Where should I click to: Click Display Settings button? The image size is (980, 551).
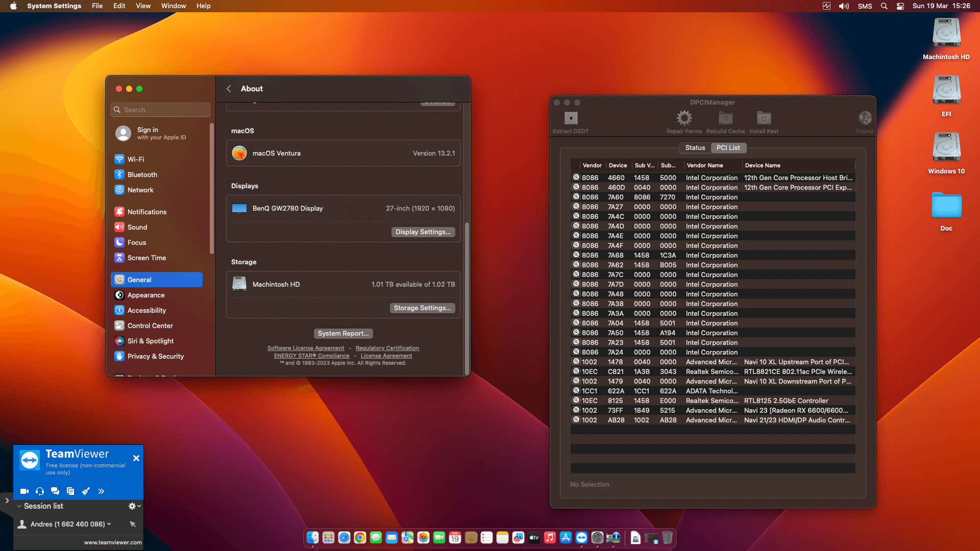[x=423, y=232]
